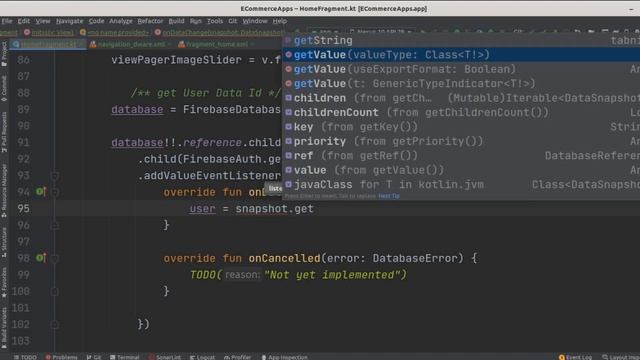Click the Next Tip link in completion popup
Image resolution: width=640 pixels, height=360 pixels.
click(389, 196)
